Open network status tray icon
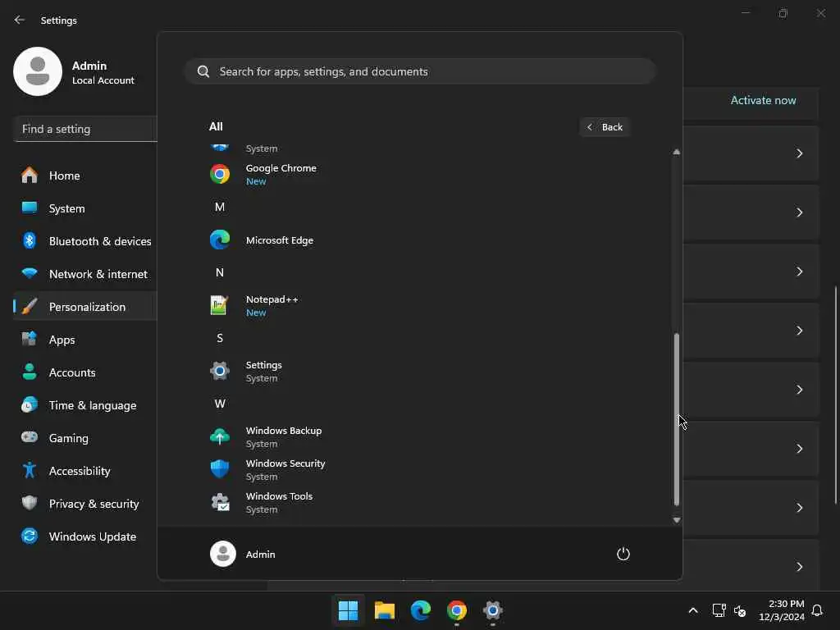This screenshot has width=840, height=630. point(719,610)
